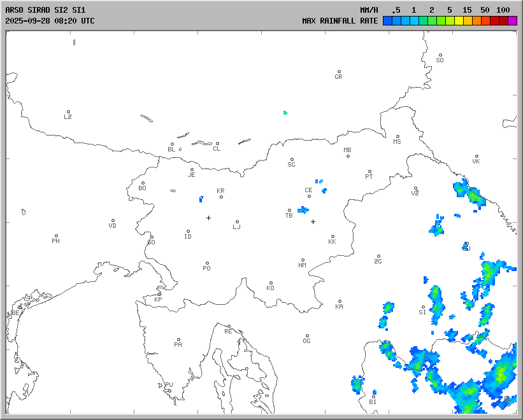Click the GR city marker circle
523x420 pixels.
(339, 72)
